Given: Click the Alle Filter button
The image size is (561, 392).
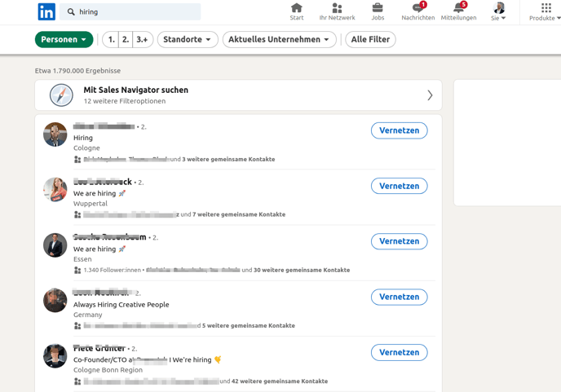Looking at the screenshot, I should tap(370, 39).
